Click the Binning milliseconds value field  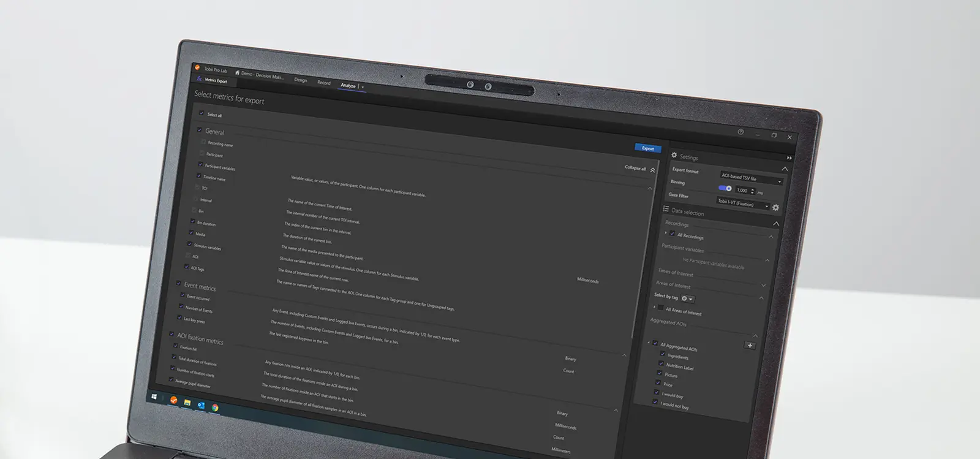pyautogui.click(x=741, y=191)
